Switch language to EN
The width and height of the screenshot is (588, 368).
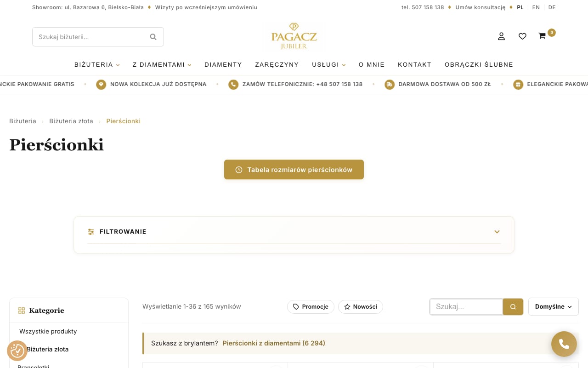[536, 7]
